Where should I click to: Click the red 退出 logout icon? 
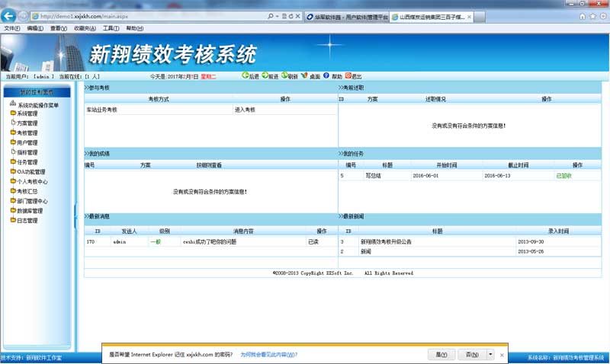[348, 76]
